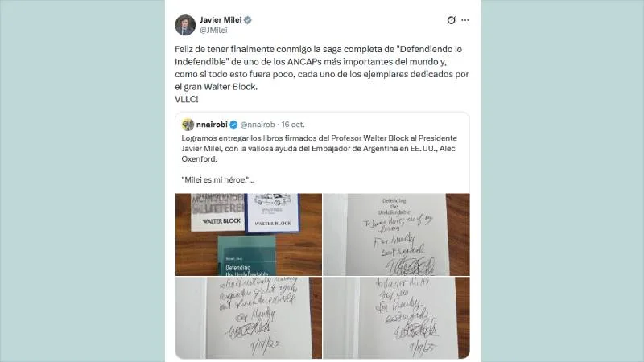View the bottom-left signed dedication photo
Image resolution: width=644 pixels, height=362 pixels.
pyautogui.click(x=249, y=318)
